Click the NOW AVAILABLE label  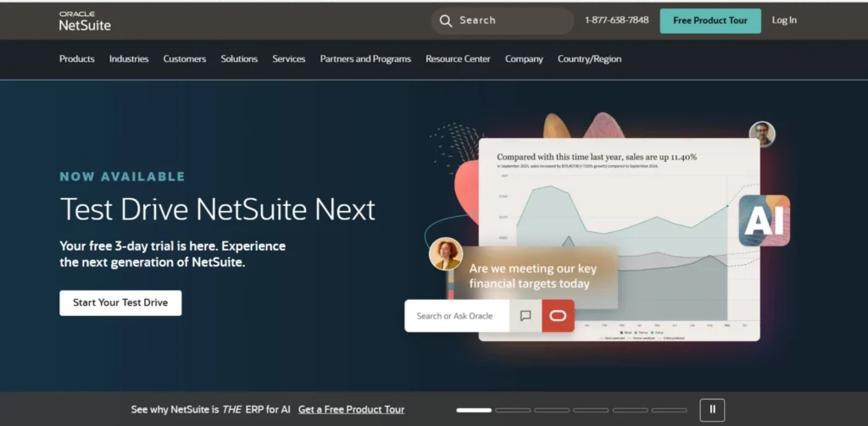coord(122,177)
